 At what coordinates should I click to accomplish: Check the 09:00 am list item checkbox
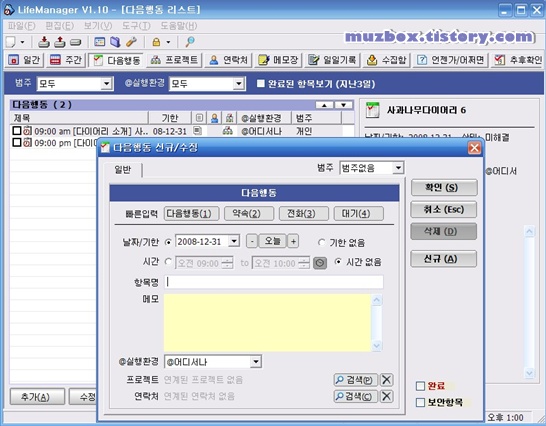pos(17,131)
